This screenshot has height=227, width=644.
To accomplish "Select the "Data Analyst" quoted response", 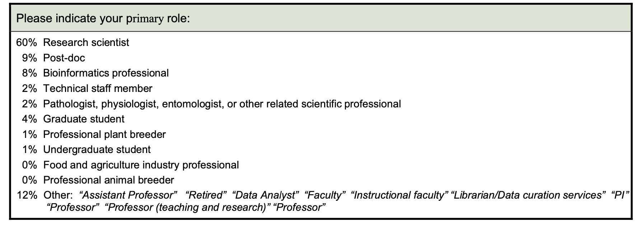I will click(266, 195).
